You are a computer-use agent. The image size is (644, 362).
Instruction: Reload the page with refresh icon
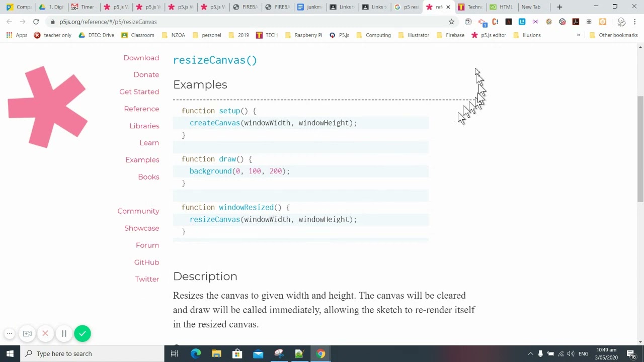(x=36, y=22)
